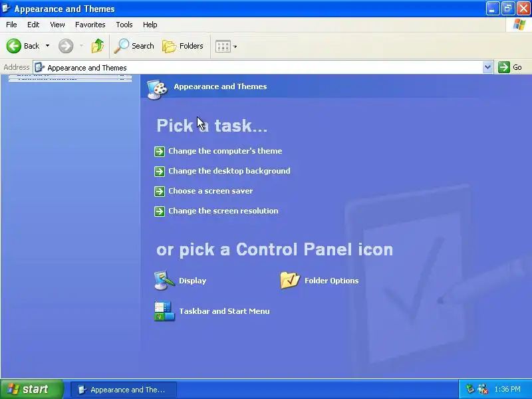
Task: Open the address bar dropdown arrow
Action: [x=487, y=67]
